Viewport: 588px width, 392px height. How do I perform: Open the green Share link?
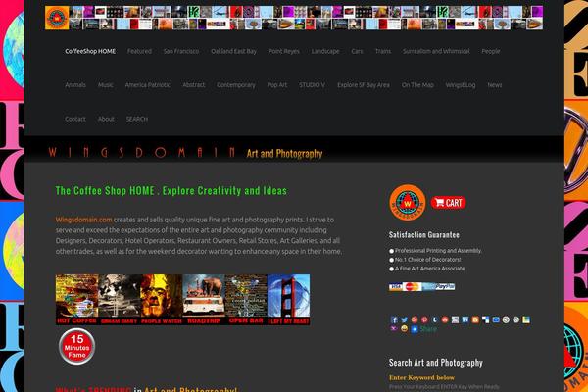click(428, 329)
